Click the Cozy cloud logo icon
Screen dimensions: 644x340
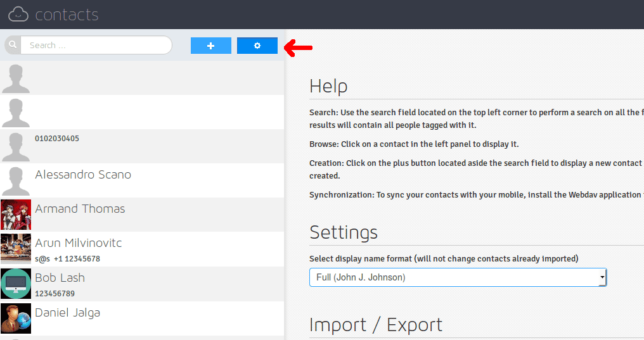coord(18,15)
